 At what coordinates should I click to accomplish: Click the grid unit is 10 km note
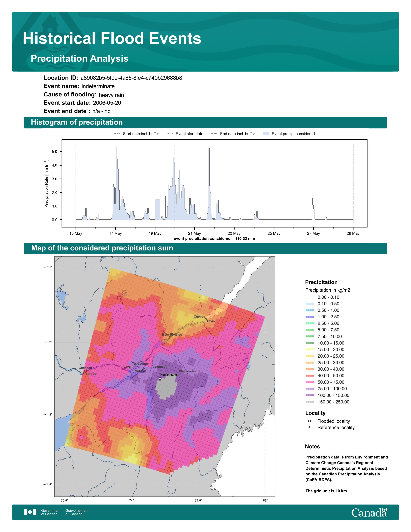coord(327,491)
